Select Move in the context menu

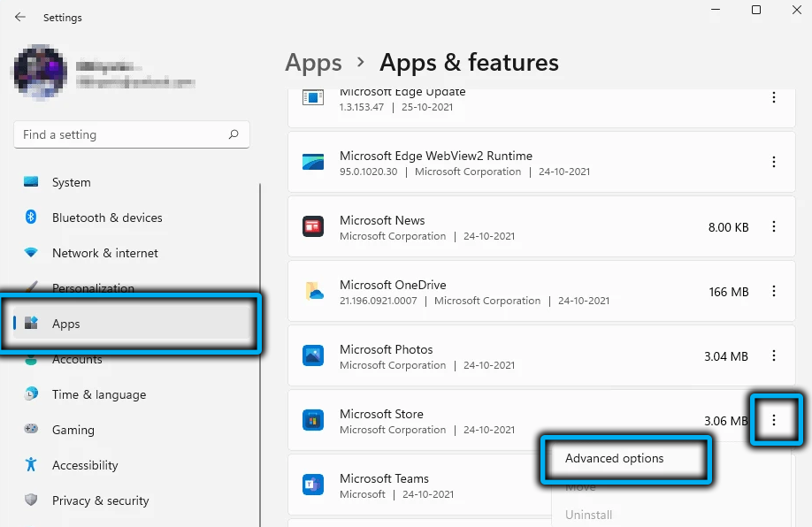tap(580, 486)
